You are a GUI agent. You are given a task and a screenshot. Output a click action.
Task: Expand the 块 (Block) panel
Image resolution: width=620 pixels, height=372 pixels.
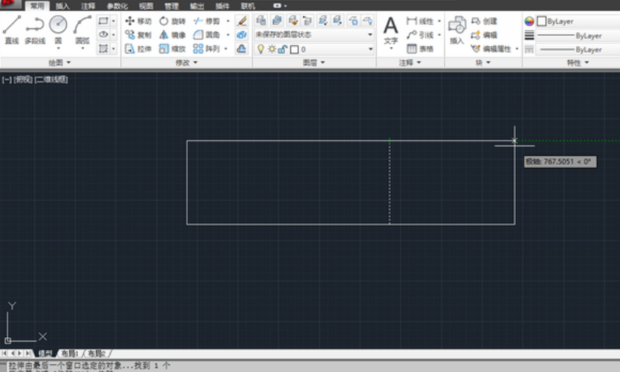pyautogui.click(x=483, y=62)
